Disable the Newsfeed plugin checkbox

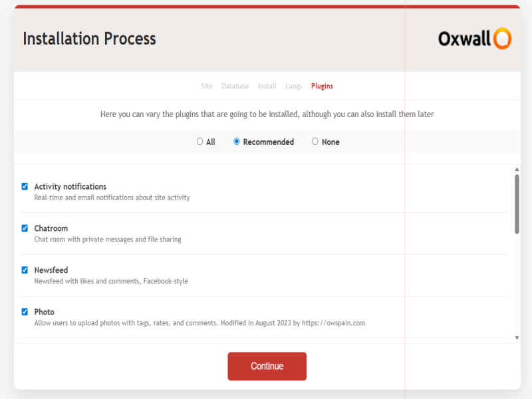(25, 270)
